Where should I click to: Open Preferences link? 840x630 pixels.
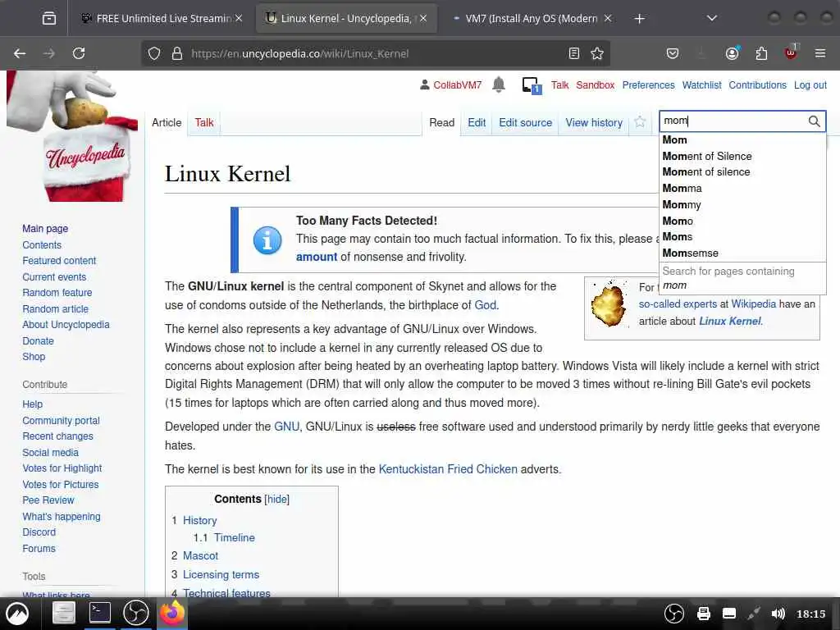pyautogui.click(x=648, y=85)
